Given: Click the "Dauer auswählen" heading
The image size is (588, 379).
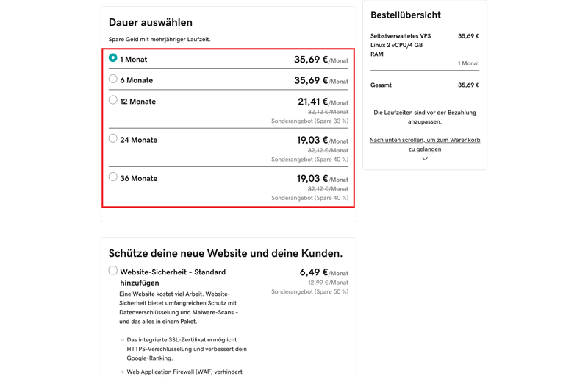Looking at the screenshot, I should coord(151,23).
